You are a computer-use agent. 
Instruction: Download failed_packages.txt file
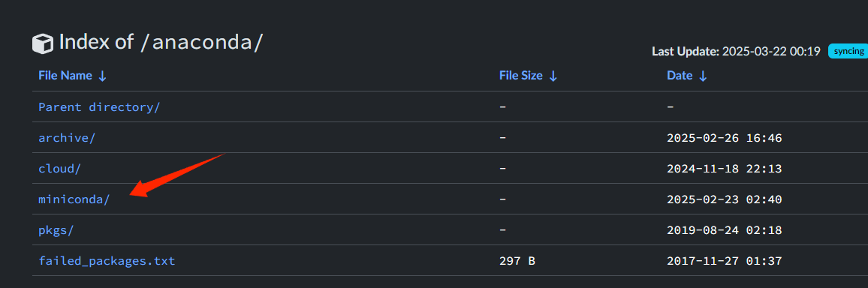pos(107,261)
